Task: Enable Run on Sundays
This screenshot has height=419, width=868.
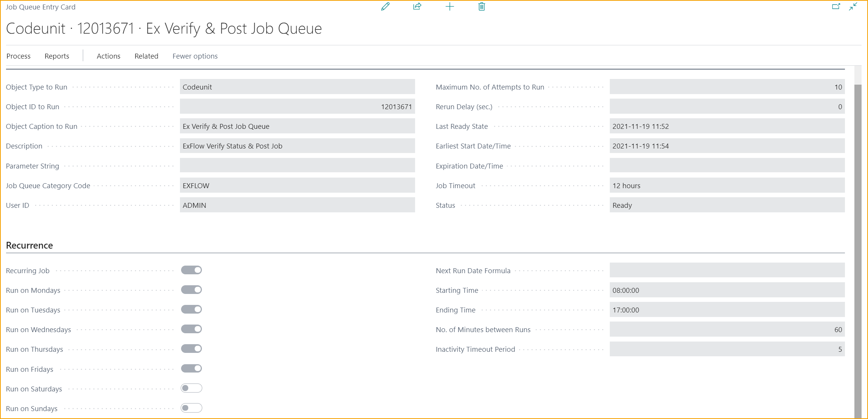Action: coord(191,408)
